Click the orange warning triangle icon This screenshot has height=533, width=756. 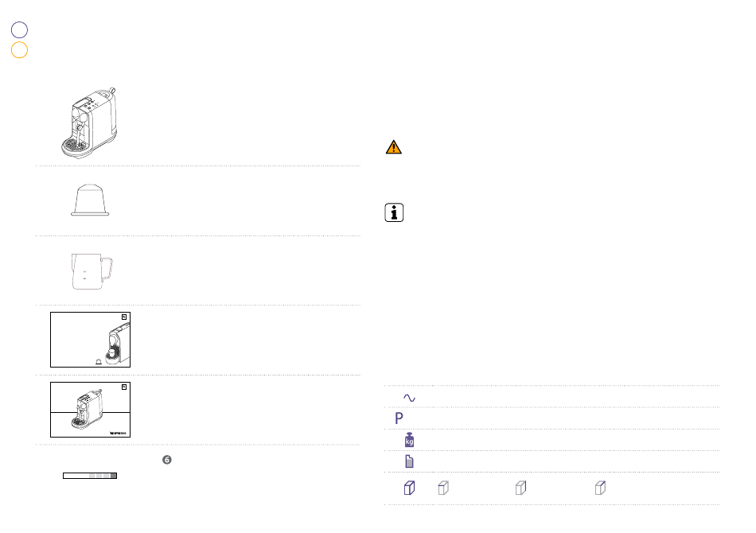[x=393, y=147]
